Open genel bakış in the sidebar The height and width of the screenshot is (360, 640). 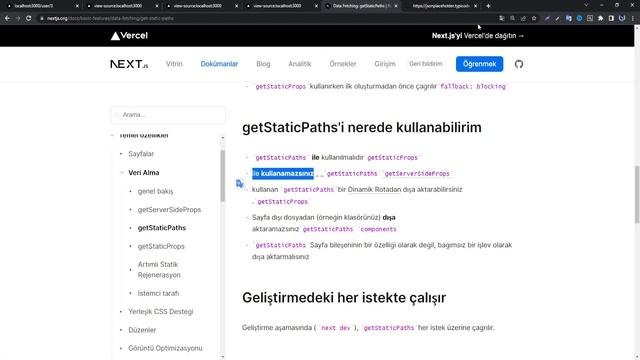coord(155,191)
